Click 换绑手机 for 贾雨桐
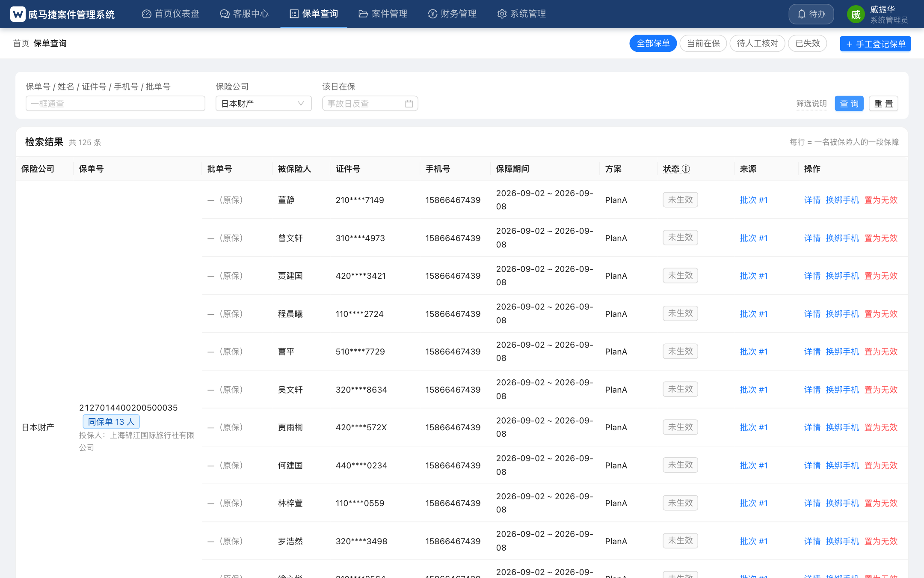Screen dimensions: 924x578 click(x=842, y=427)
